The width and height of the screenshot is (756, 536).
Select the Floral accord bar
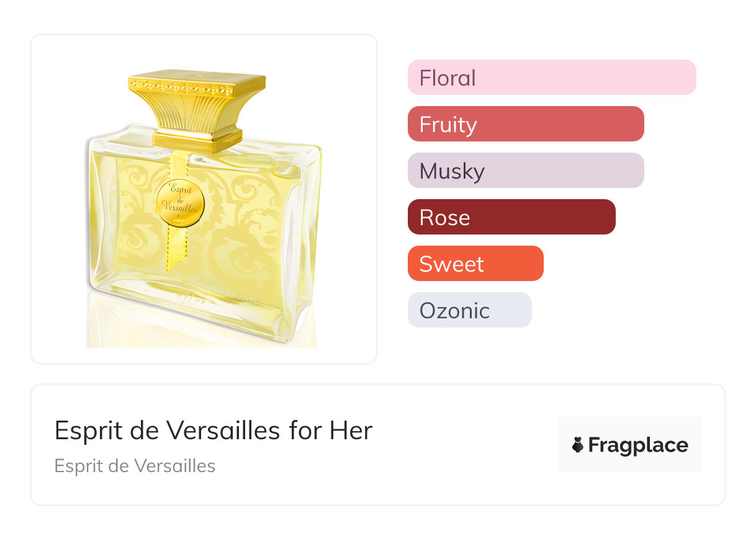click(x=551, y=78)
